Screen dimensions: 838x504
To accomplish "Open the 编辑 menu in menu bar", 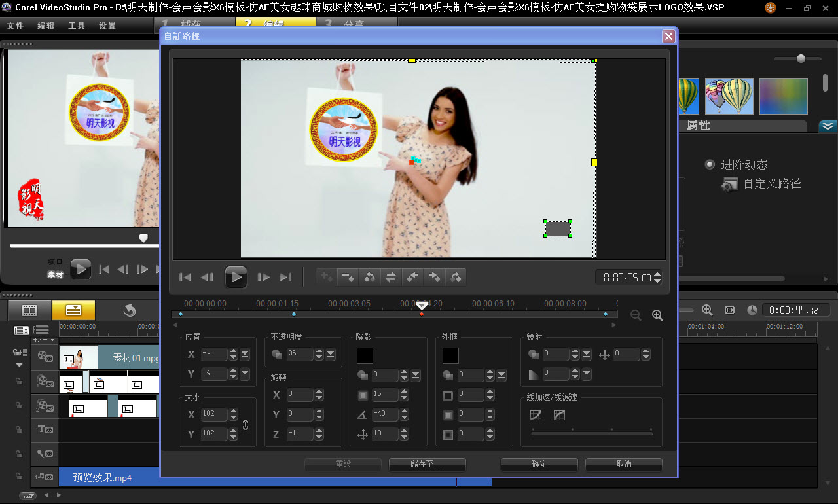I will 46,26.
